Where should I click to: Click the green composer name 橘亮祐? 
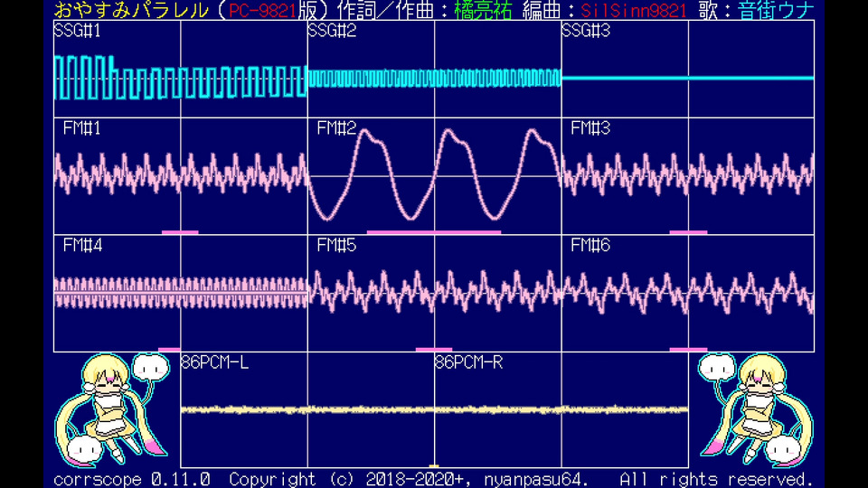483,10
